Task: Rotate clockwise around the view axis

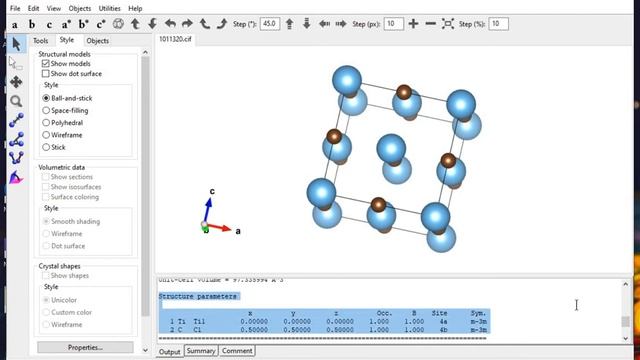Action: (x=222, y=24)
